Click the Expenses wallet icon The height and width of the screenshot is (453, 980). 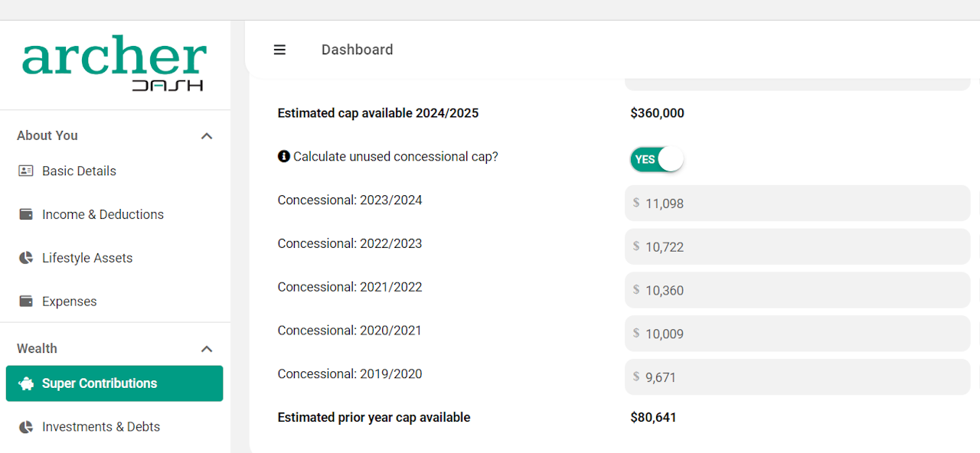(x=26, y=301)
